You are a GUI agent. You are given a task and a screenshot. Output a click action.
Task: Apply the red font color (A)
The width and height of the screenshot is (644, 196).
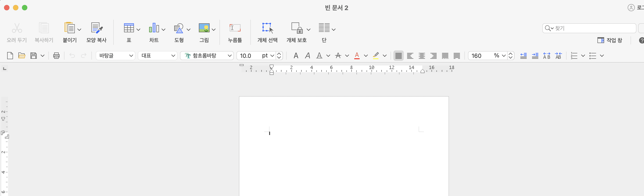[357, 56]
